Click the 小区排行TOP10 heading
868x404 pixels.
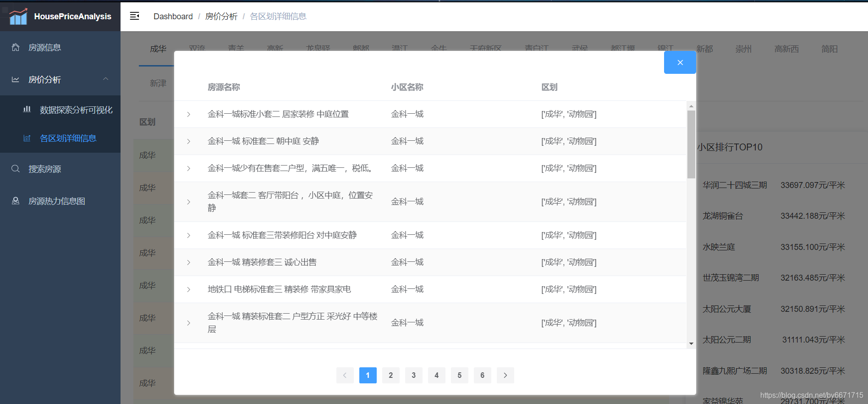730,147
